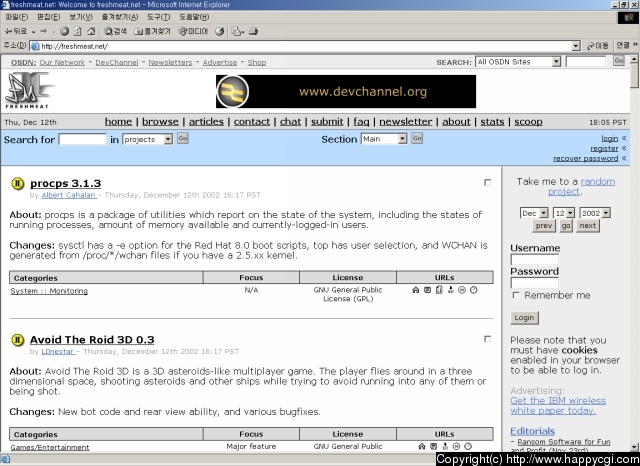
Task: Open the Back button history arrow
Action: pyautogui.click(x=33, y=31)
